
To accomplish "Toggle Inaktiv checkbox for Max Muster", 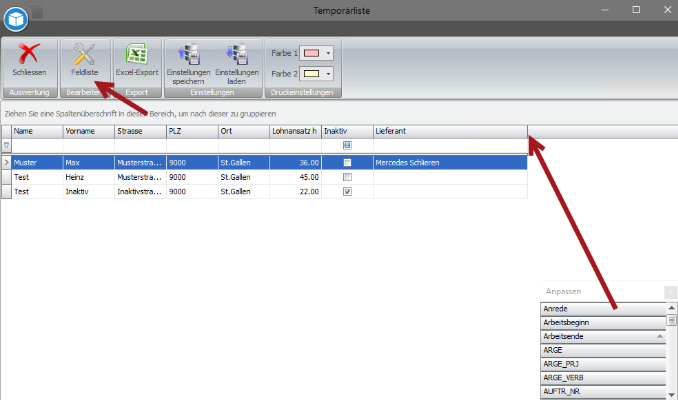I will pos(347,162).
